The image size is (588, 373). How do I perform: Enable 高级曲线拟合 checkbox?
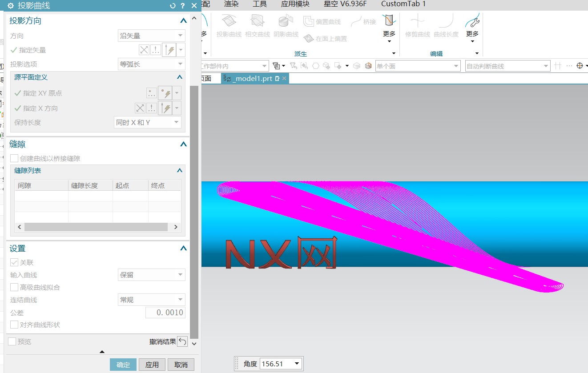coord(14,287)
